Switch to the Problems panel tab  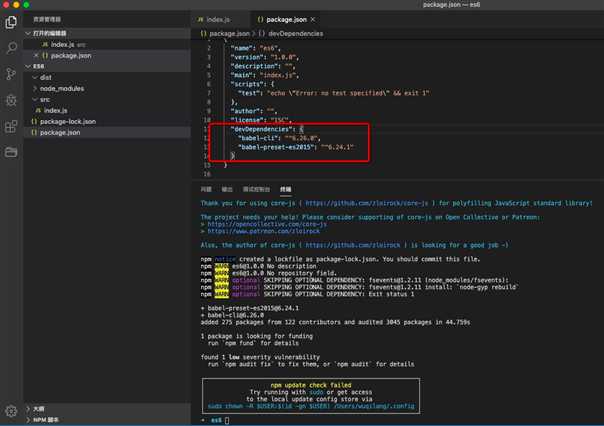pos(206,189)
